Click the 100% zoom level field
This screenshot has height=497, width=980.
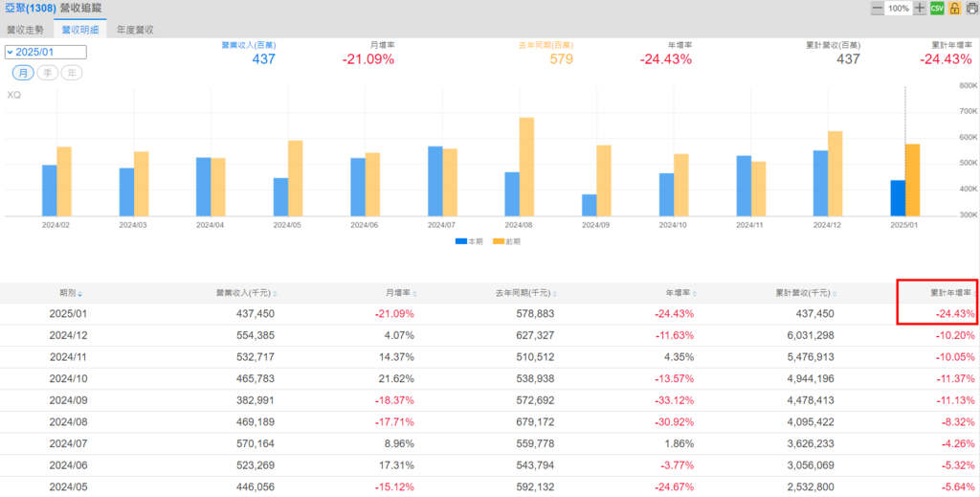point(898,8)
